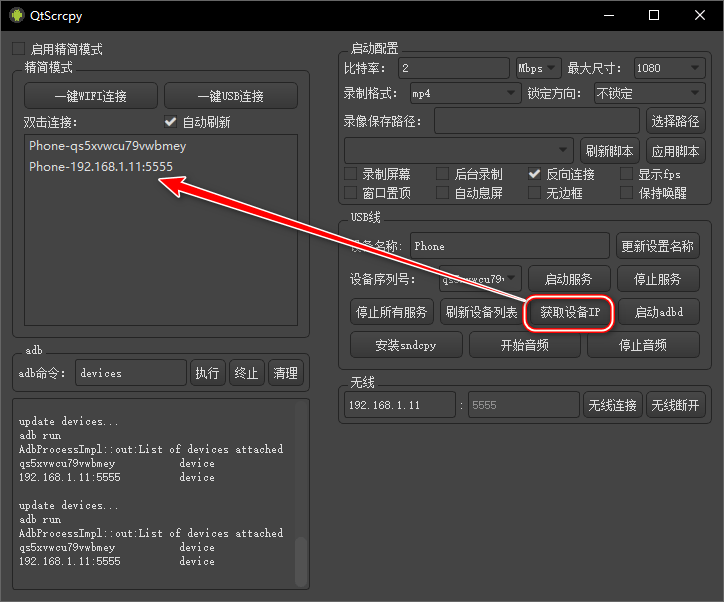Image resolution: width=724 pixels, height=602 pixels.
Task: Enable the 启用精简模式 checkbox
Action: (19, 49)
